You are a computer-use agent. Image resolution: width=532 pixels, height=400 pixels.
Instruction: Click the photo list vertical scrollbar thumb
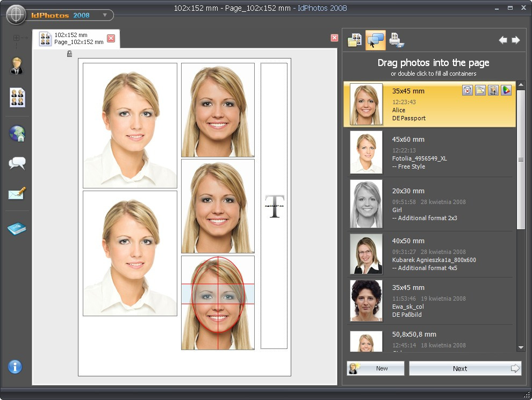[x=520, y=159]
